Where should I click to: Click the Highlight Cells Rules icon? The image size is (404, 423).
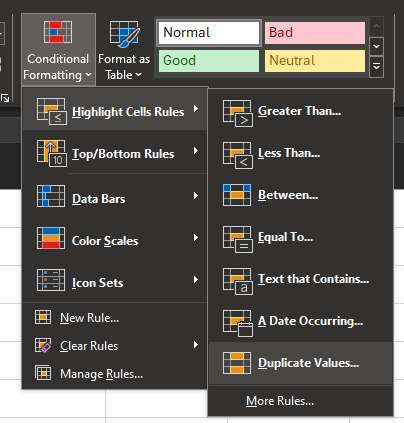point(51,111)
